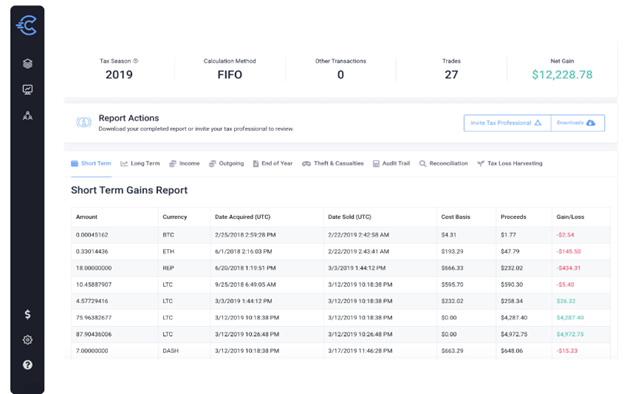Open the tax professionals sidebar icon
The width and height of the screenshot is (624, 394).
click(27, 115)
